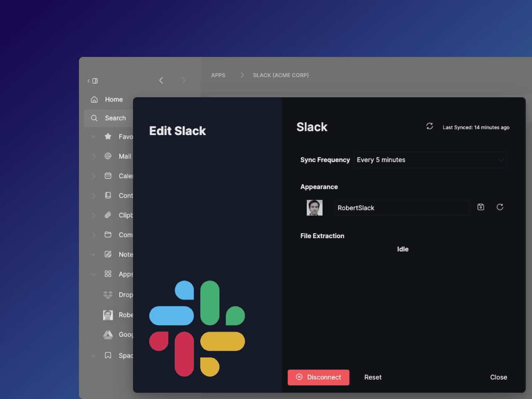
Task: Click the Notes pencil icon
Action: tap(108, 254)
